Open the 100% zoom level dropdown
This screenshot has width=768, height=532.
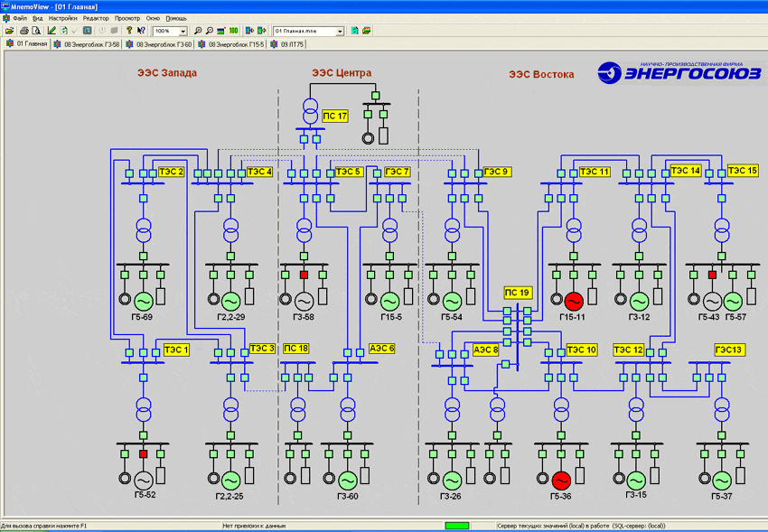coord(183,32)
